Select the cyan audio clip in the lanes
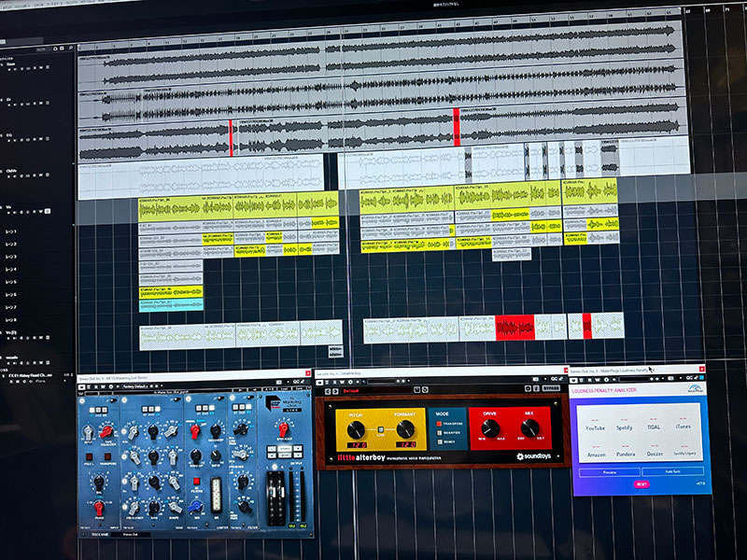Viewport: 747px width, 560px height. 171,305
